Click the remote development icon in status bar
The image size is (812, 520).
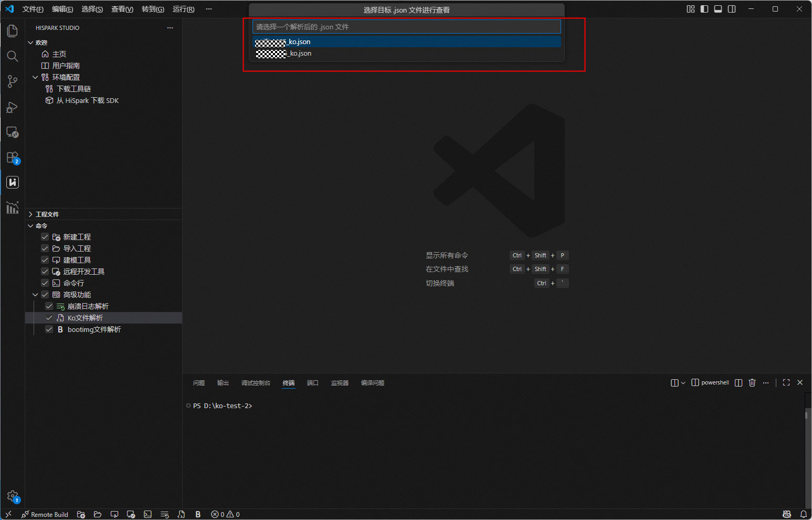131,514
